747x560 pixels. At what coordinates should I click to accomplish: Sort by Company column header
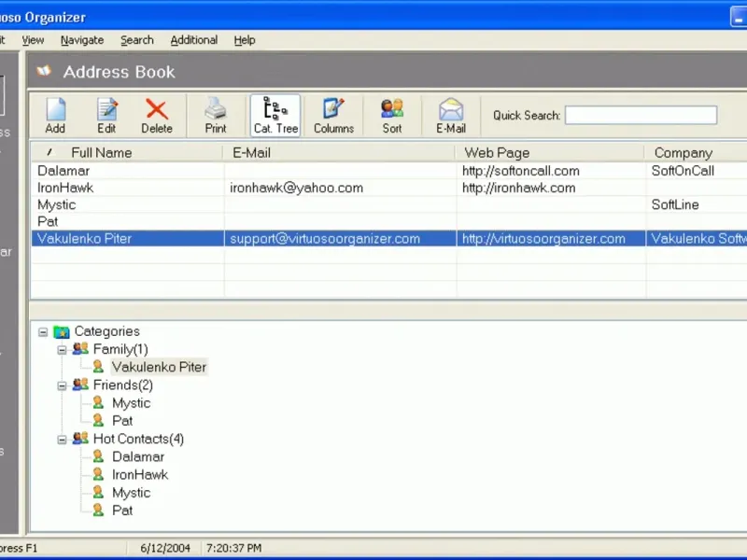(x=696, y=153)
